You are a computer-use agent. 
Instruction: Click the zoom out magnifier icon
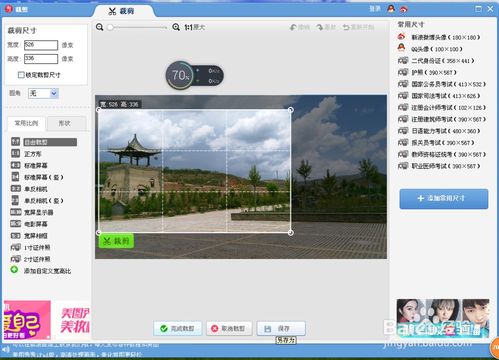click(x=99, y=27)
